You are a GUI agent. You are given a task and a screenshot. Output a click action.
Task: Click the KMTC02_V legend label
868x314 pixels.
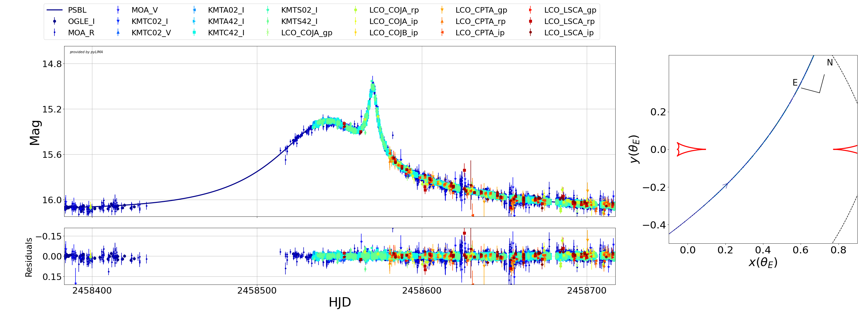point(151,33)
